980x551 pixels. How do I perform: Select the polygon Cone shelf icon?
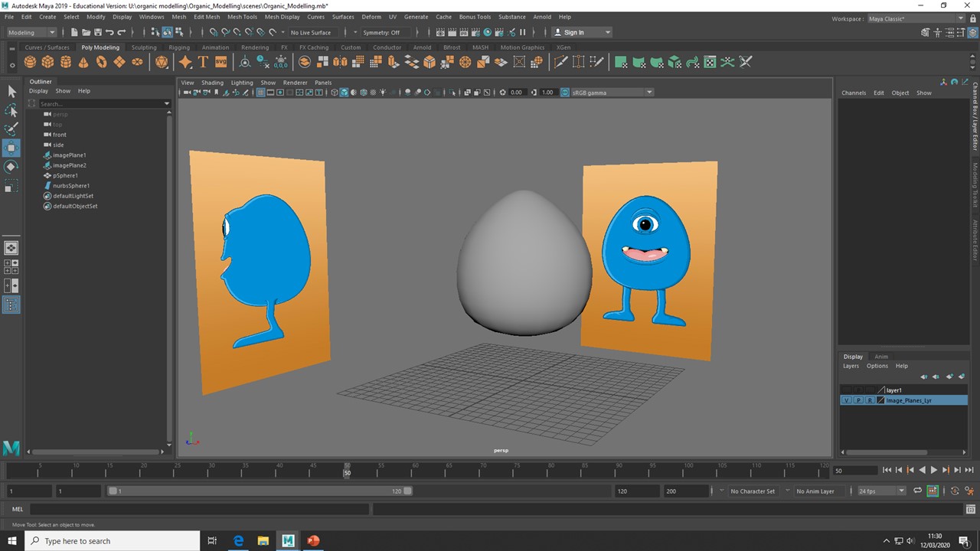[83, 62]
